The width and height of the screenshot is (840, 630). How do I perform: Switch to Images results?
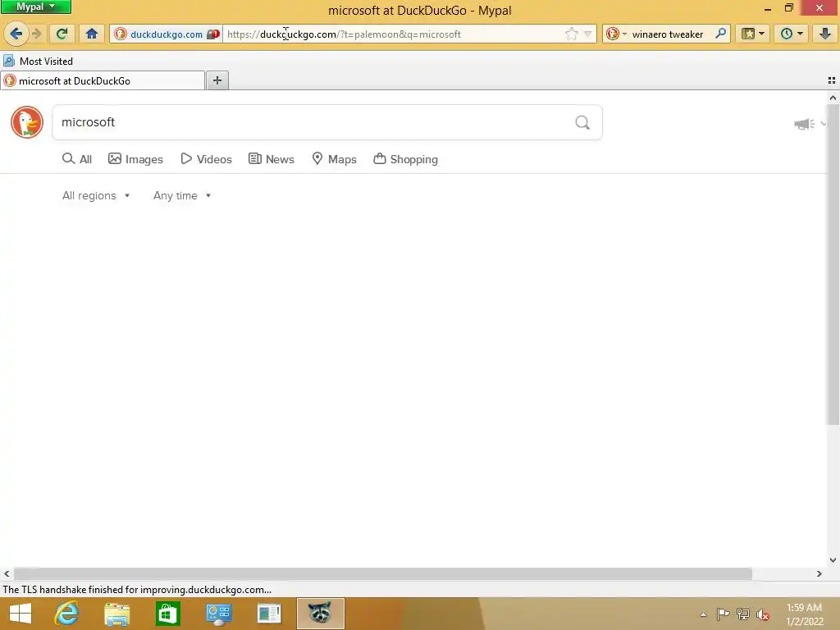coord(135,159)
